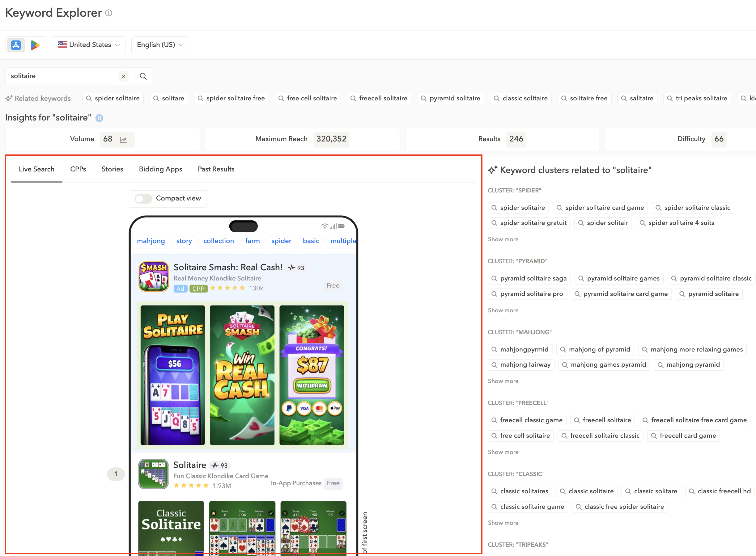Expand Show more under MAHJONG cluster
Viewport: 756px width, 556px height.
503,381
